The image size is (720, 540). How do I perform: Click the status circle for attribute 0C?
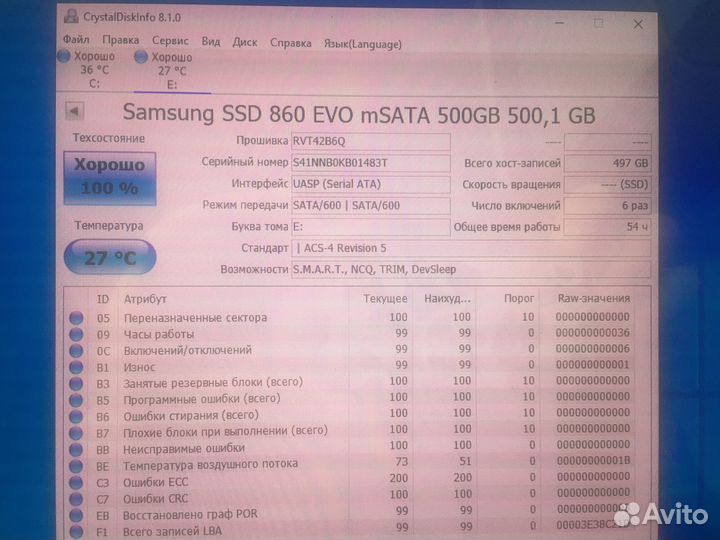click(x=76, y=350)
